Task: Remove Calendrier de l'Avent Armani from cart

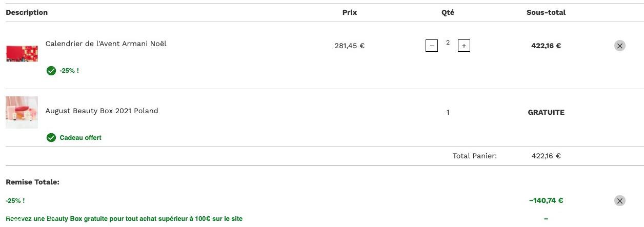Action: point(620,46)
